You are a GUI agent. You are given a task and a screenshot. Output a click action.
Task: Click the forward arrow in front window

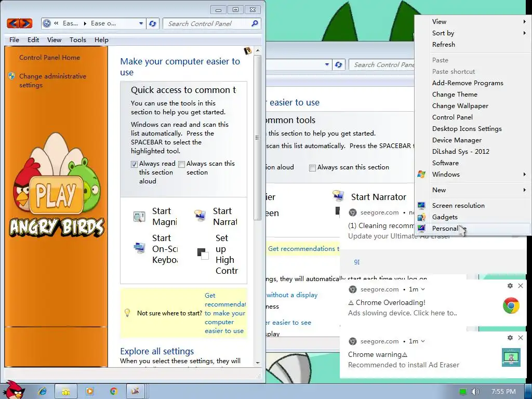(26, 23)
